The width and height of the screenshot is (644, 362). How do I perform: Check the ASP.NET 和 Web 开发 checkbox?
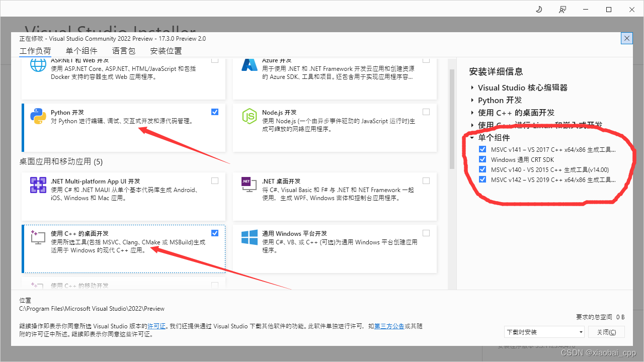(x=215, y=60)
